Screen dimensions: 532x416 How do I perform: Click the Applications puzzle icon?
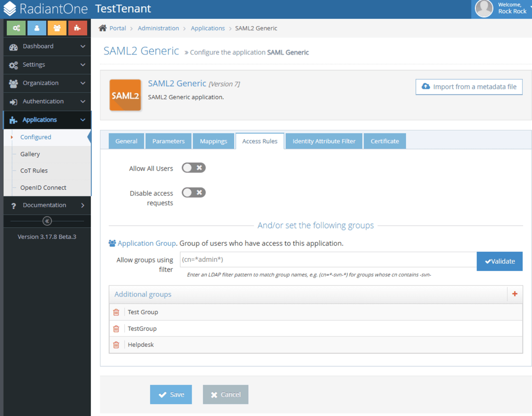click(13, 120)
